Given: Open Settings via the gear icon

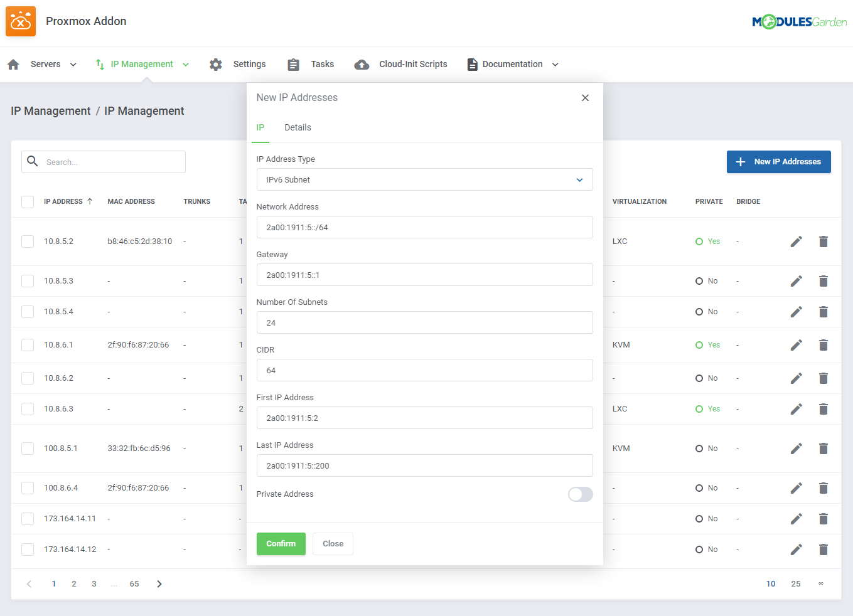Looking at the screenshot, I should 215,64.
